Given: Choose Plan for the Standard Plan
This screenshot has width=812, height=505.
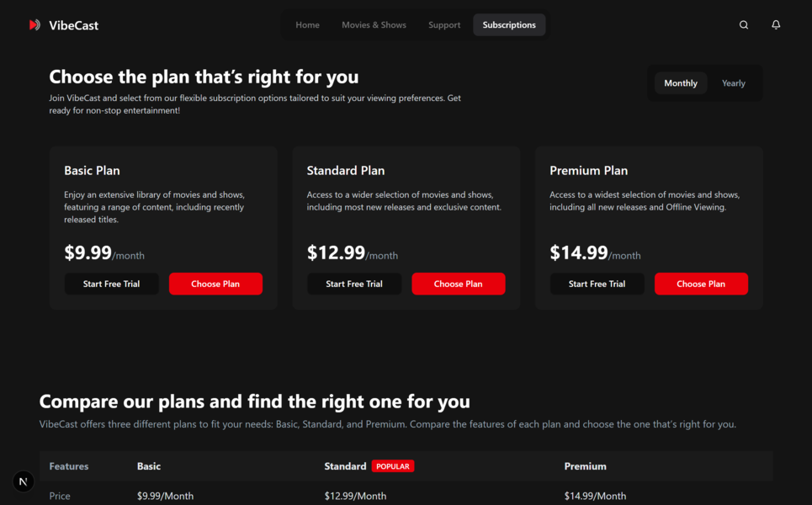Looking at the screenshot, I should (x=459, y=284).
